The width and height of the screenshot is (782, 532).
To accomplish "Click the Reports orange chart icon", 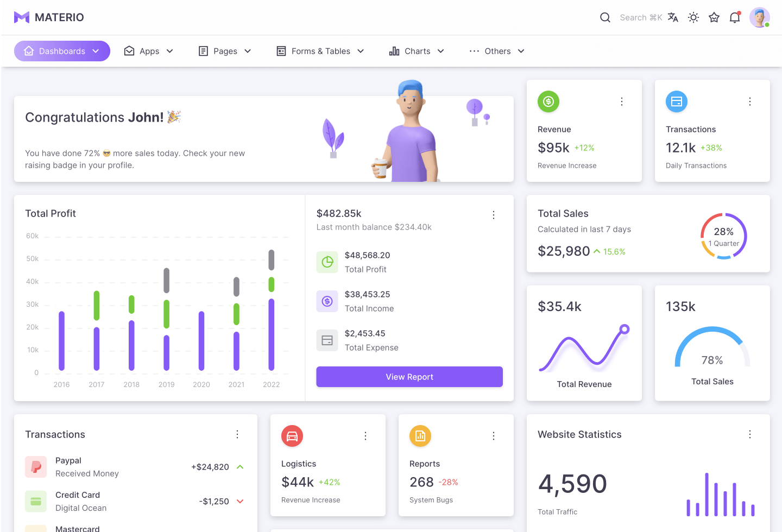I will coord(420,436).
